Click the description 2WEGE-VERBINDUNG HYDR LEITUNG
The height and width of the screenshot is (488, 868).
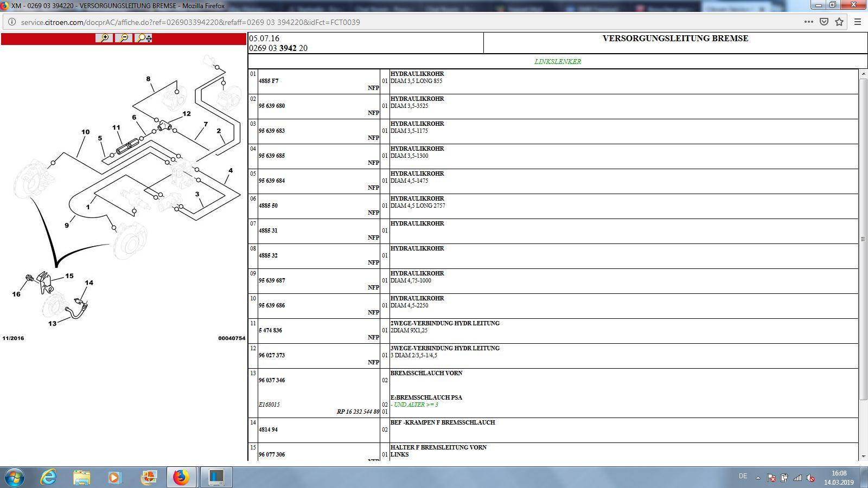click(445, 323)
